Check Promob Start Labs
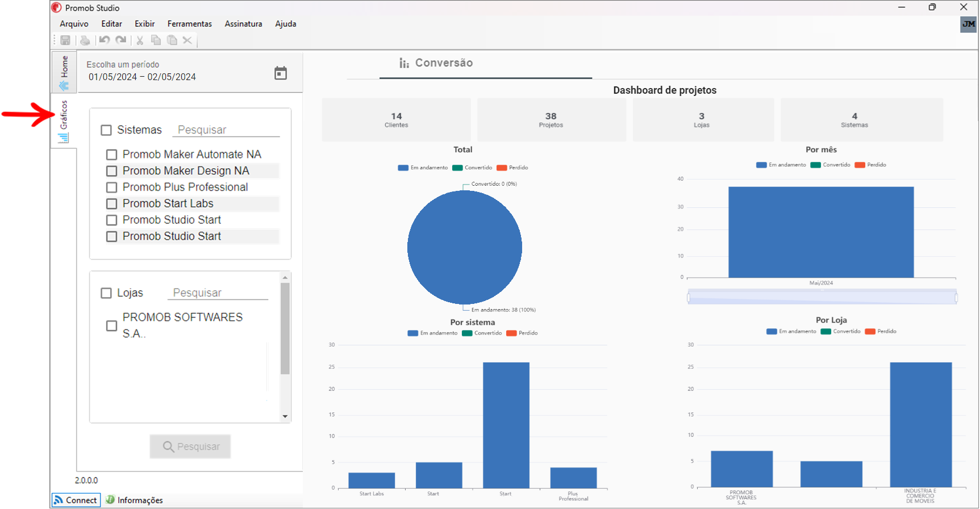Image resolution: width=980 pixels, height=509 pixels. (x=112, y=203)
